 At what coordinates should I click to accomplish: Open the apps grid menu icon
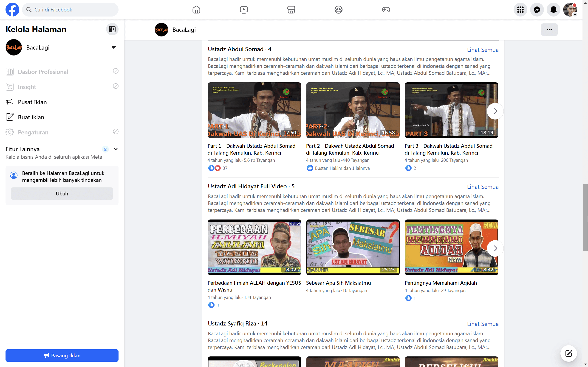click(520, 10)
